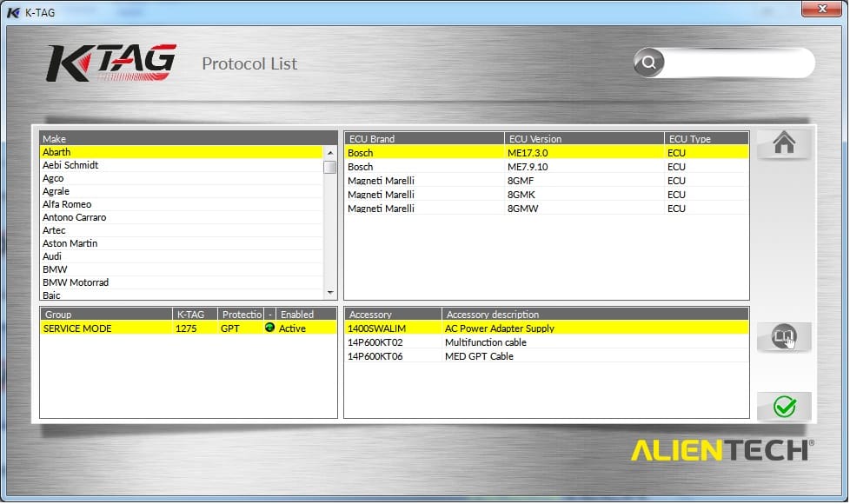The image size is (850, 504).
Task: Select Alfa Romeo in Make list
Action: [x=67, y=204]
